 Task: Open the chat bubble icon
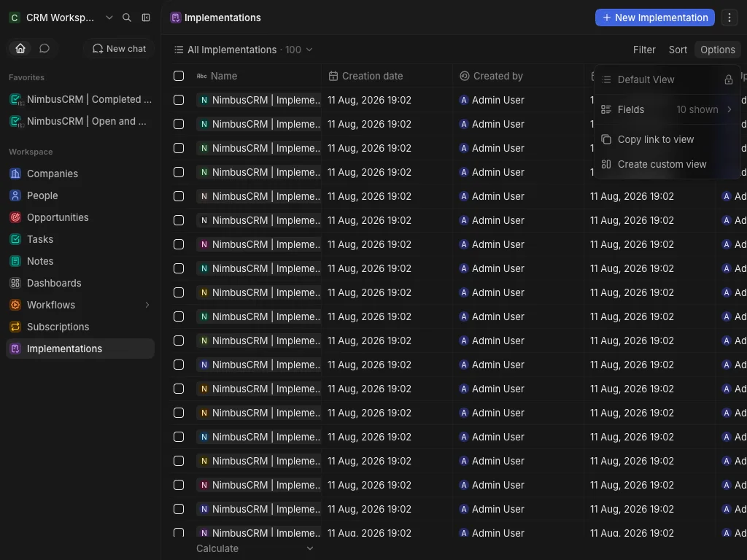tap(44, 49)
